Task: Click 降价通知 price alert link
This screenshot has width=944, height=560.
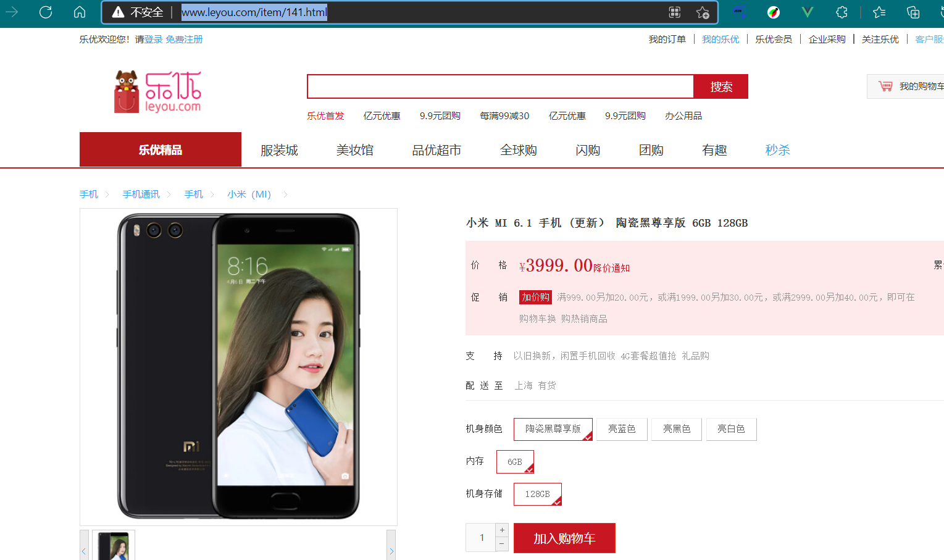Action: pyautogui.click(x=612, y=269)
